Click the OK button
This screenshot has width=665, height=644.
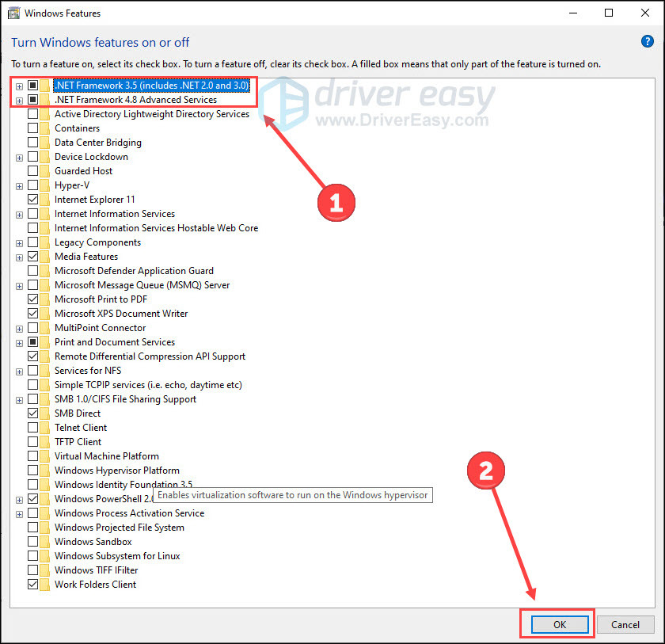[560, 624]
